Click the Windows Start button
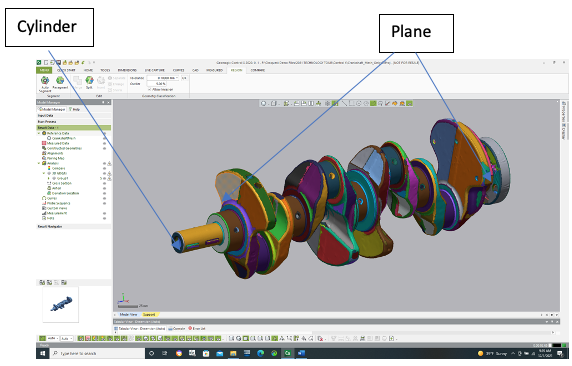Screen dimensions: 572x366 pyautogui.click(x=42, y=353)
